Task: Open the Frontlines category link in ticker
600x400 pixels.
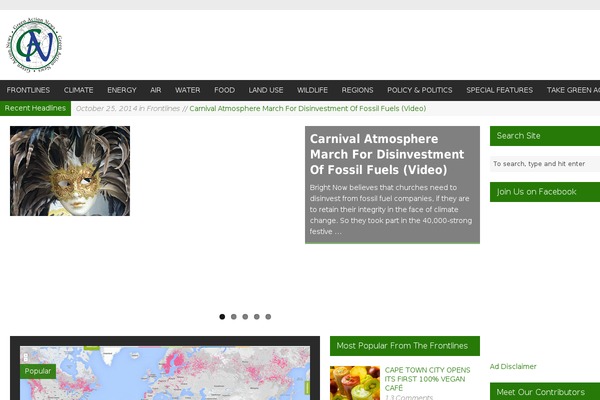Action: [163, 109]
